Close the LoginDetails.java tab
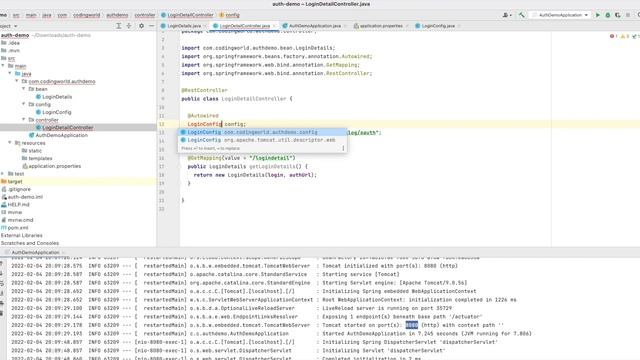The width and height of the screenshot is (640, 360). 205,26
